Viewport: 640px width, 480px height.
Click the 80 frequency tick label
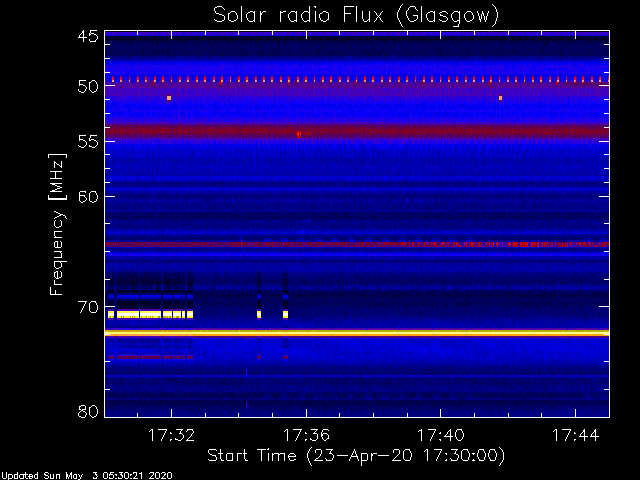pos(88,411)
